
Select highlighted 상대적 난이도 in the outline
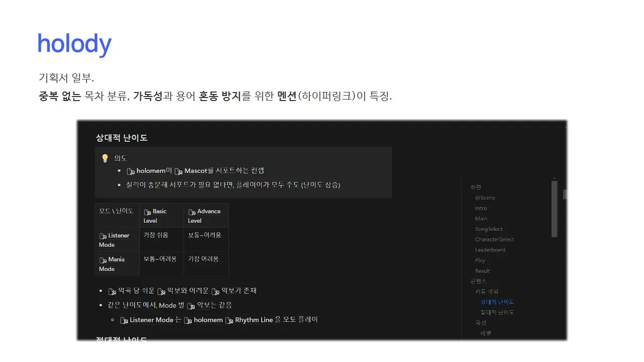[497, 302]
